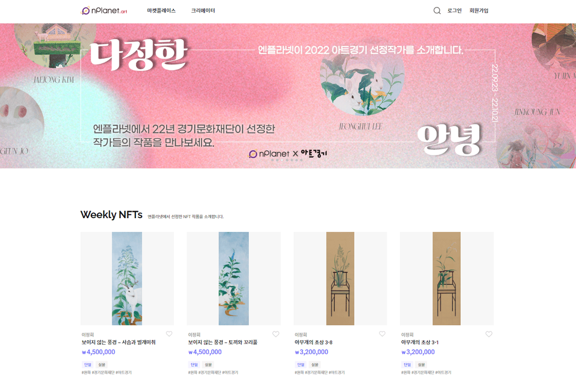576x392 pixels.
Task: Like the 사슴과 벌개미취 artwork heart
Action: (x=169, y=334)
